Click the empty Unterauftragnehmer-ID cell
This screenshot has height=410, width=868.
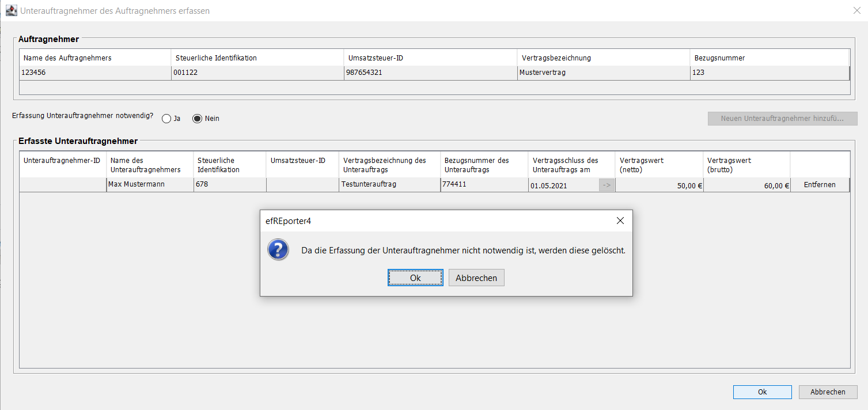[x=63, y=185]
